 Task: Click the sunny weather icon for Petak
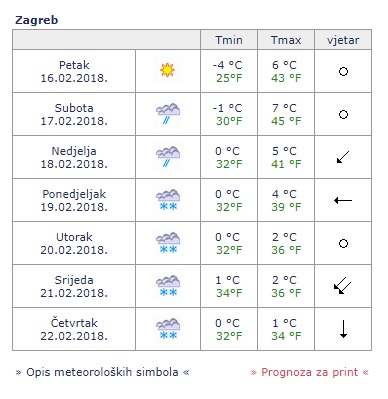tap(167, 70)
